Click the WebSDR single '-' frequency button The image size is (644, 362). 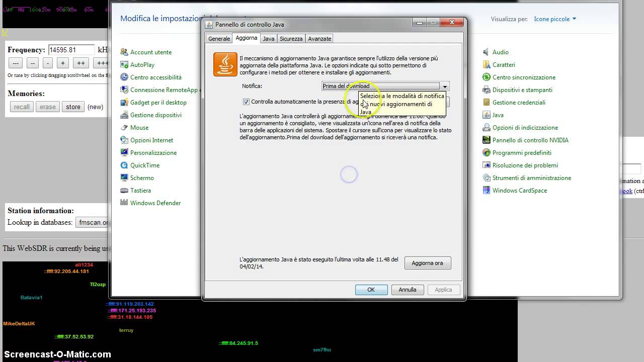[48, 63]
